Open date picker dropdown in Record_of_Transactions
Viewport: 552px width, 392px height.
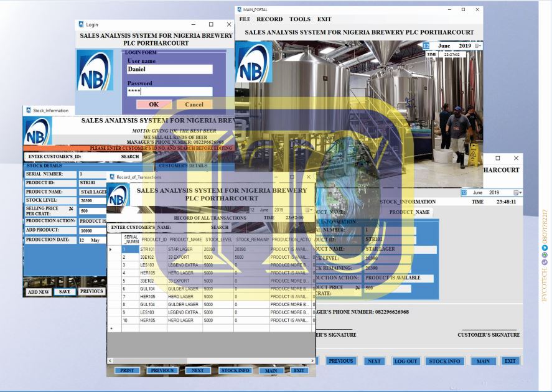[x=309, y=210]
